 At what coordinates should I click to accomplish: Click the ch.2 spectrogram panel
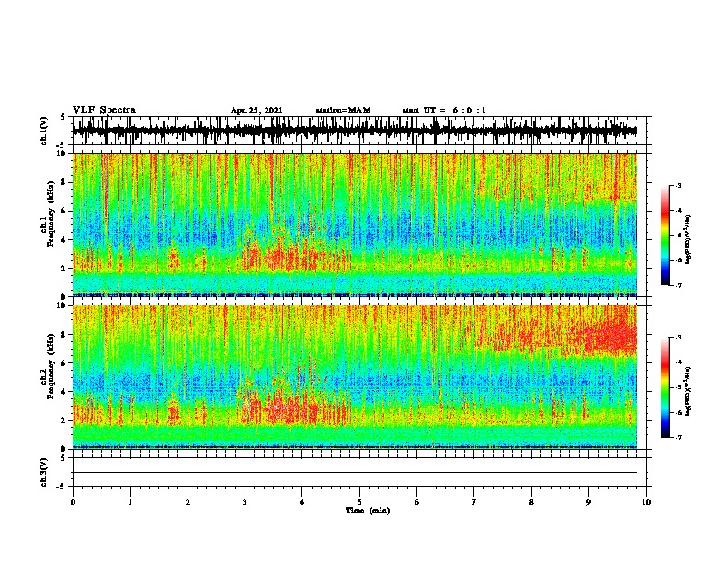pyautogui.click(x=359, y=377)
